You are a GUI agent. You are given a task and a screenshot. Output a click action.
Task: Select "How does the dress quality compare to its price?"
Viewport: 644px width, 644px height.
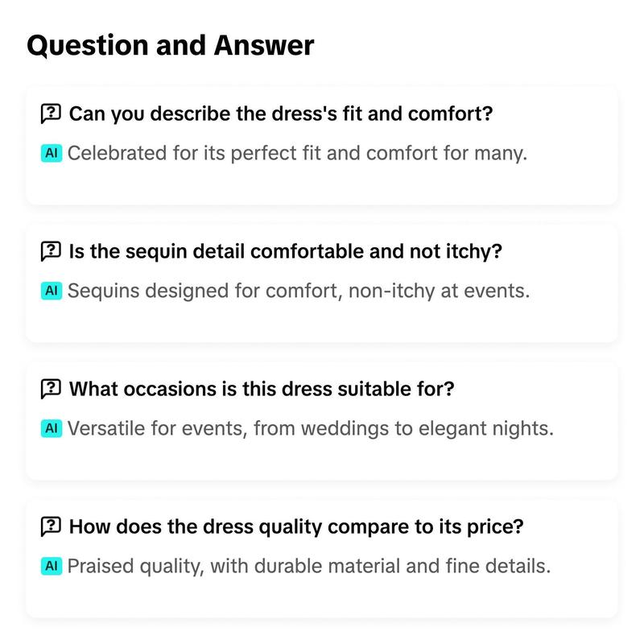tap(296, 527)
